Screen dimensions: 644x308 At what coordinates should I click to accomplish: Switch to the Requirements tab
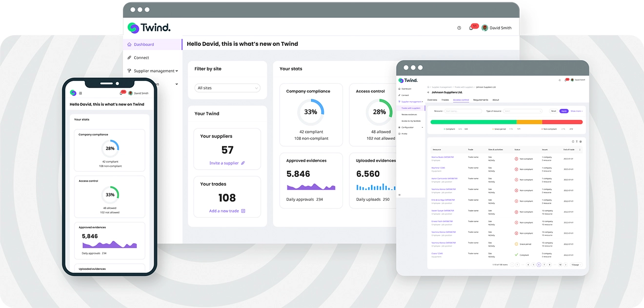[x=480, y=100]
